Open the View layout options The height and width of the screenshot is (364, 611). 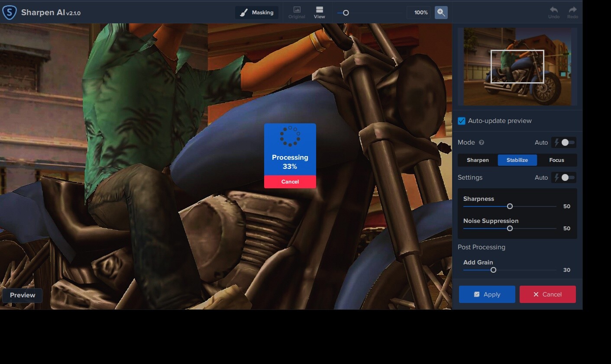[319, 13]
